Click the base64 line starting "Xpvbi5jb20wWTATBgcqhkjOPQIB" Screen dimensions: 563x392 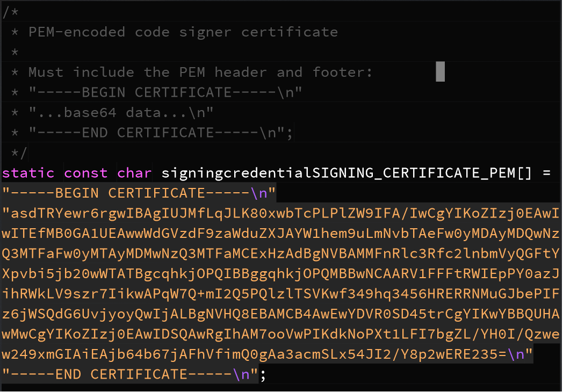click(x=281, y=273)
